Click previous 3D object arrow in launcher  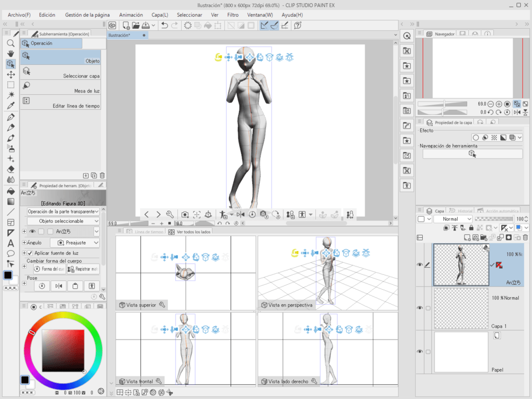tap(146, 214)
